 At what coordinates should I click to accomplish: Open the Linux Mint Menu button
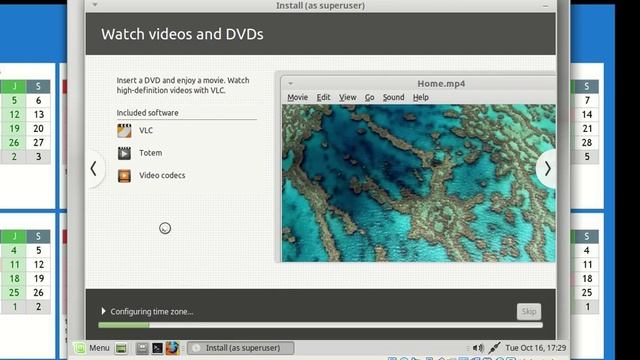92,348
